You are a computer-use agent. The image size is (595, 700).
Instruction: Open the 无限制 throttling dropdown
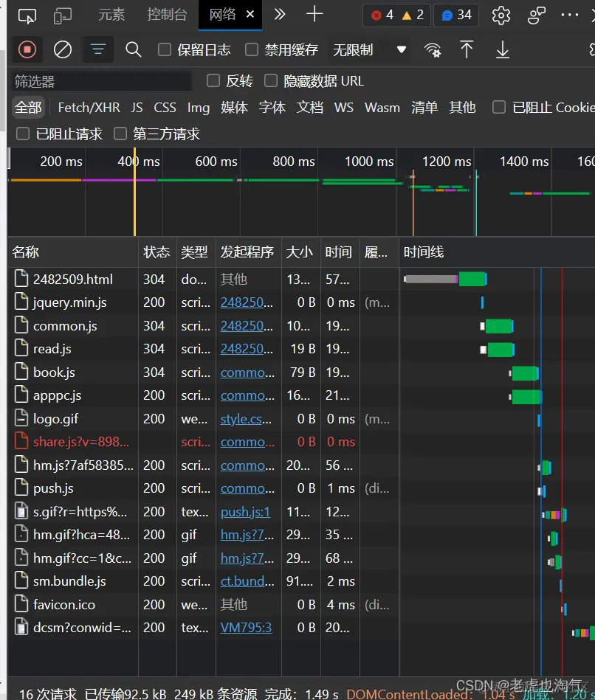[370, 49]
